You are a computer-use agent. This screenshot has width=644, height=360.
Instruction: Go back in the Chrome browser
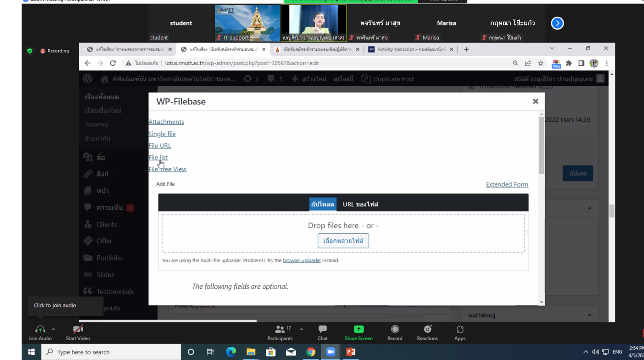tap(87, 63)
